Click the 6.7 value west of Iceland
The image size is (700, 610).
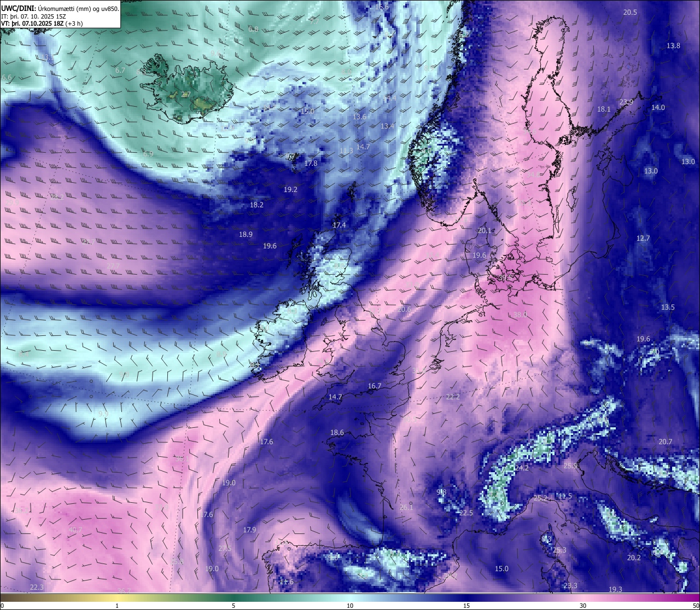coord(120,70)
